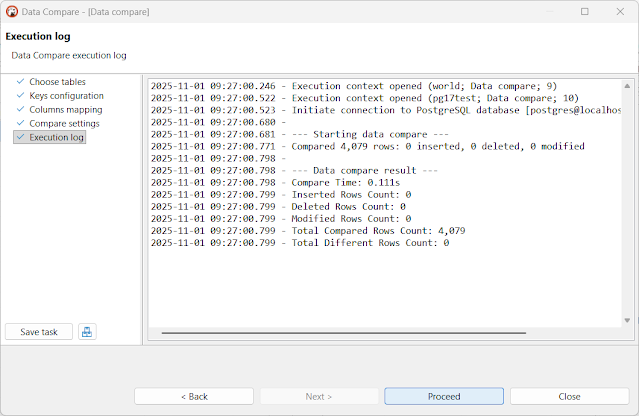
Task: Switch to the Columns mapping page
Action: [x=66, y=110]
